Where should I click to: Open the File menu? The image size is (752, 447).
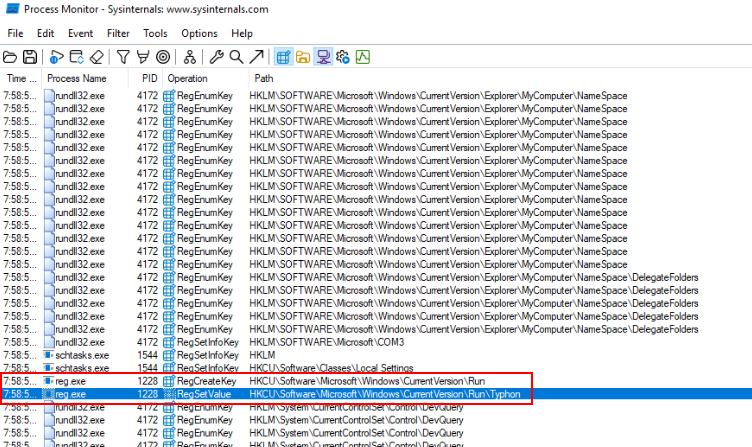pyautogui.click(x=15, y=33)
